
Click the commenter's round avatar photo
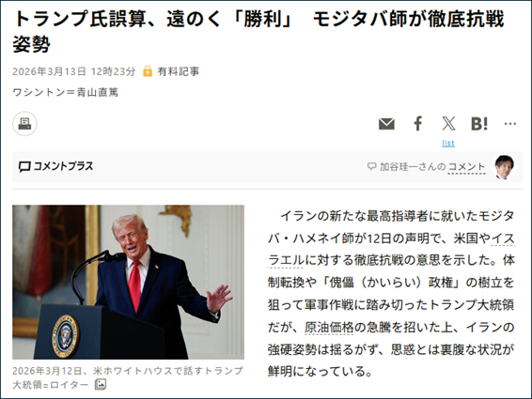pos(505,167)
